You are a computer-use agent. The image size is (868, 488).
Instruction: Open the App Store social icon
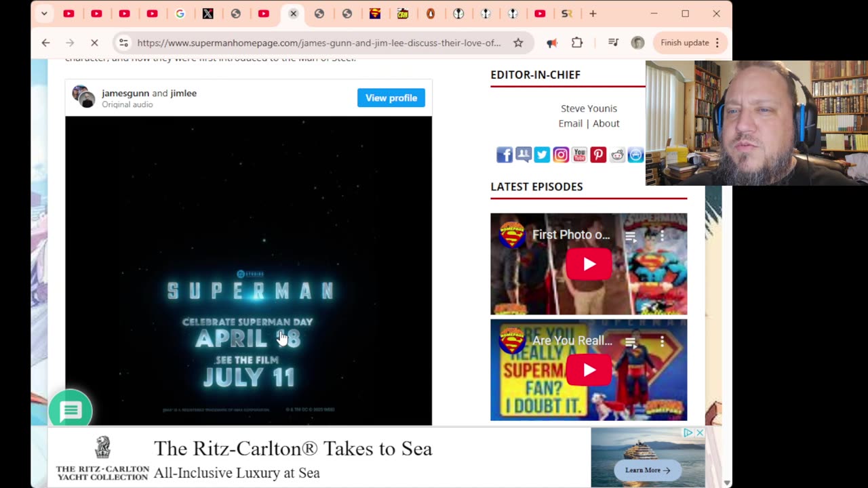(x=635, y=155)
